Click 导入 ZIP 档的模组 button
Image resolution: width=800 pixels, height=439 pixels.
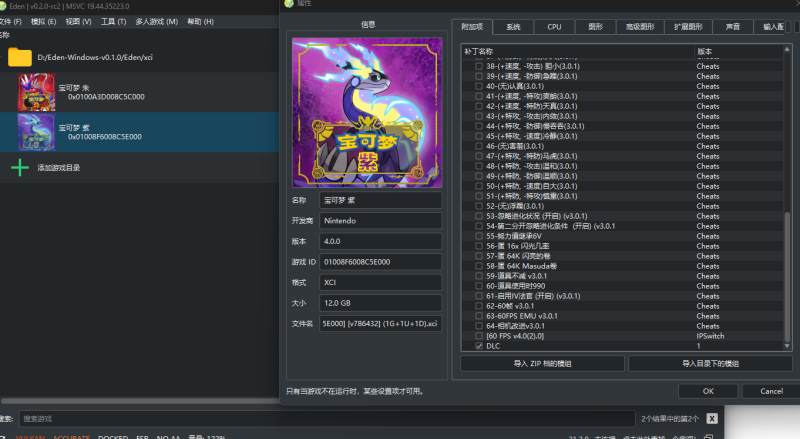[x=542, y=363]
